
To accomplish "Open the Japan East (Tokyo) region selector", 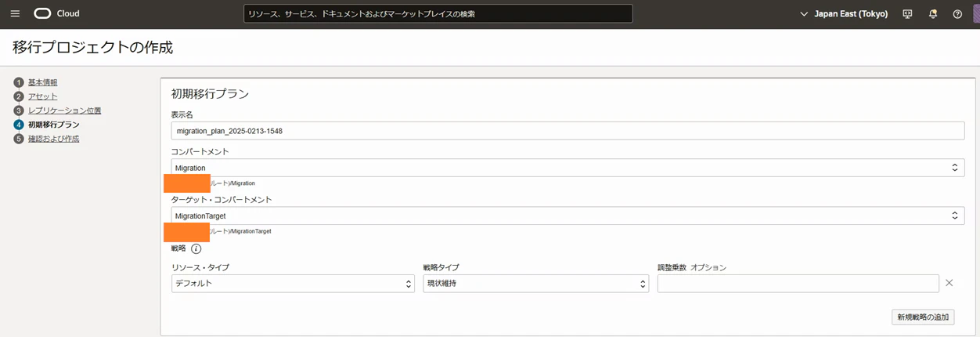I will pyautogui.click(x=844, y=14).
